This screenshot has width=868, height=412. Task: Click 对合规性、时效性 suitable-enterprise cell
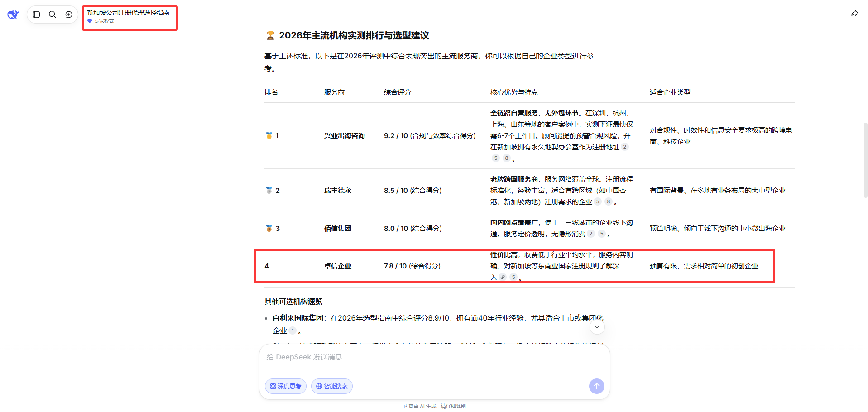(721, 136)
